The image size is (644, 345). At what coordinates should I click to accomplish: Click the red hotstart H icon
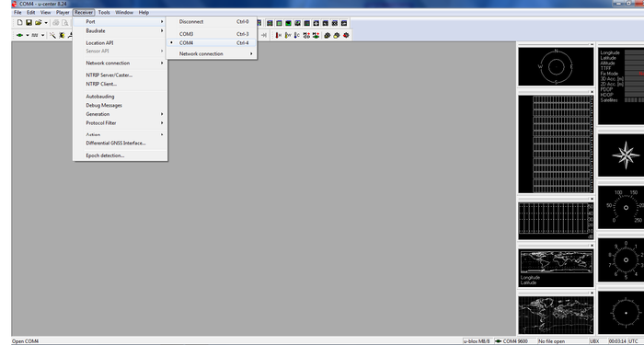[x=278, y=35]
